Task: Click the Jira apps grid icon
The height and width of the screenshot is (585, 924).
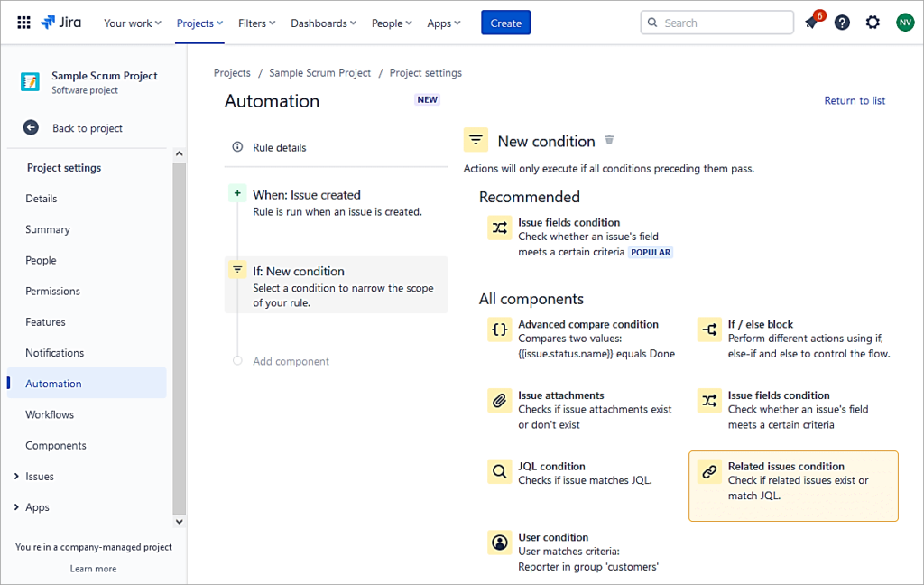Action: pos(23,23)
